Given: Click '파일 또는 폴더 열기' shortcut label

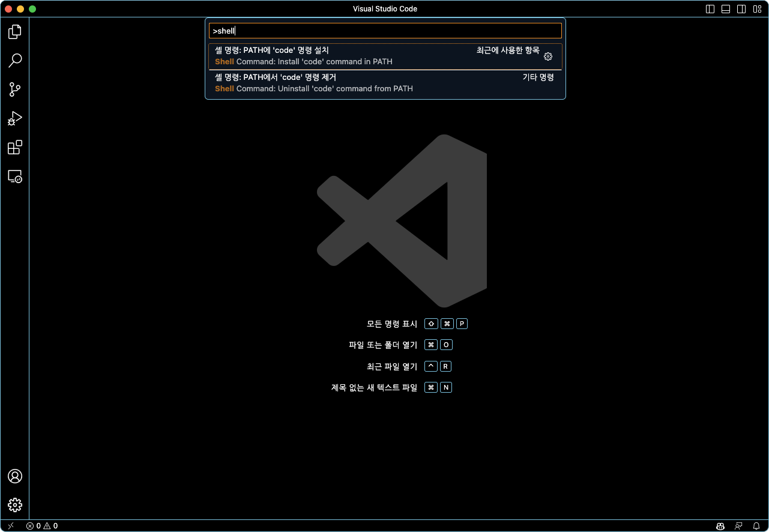Looking at the screenshot, I should click(x=383, y=345).
